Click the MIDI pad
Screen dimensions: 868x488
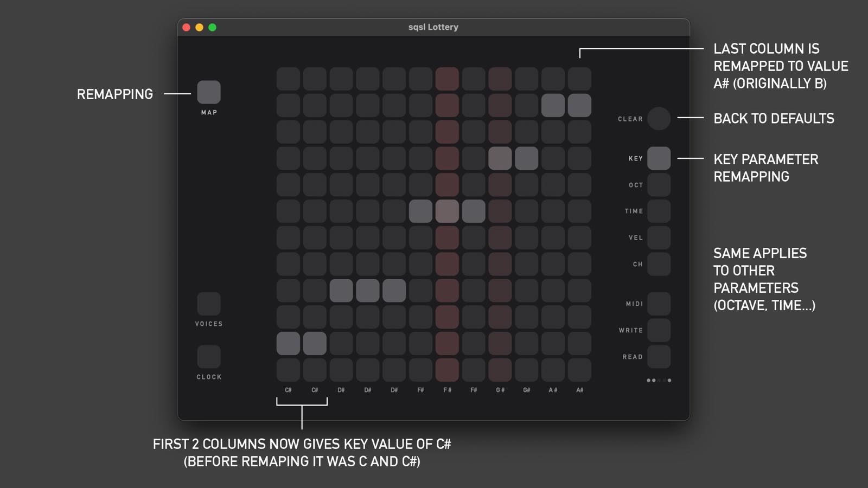tap(659, 304)
